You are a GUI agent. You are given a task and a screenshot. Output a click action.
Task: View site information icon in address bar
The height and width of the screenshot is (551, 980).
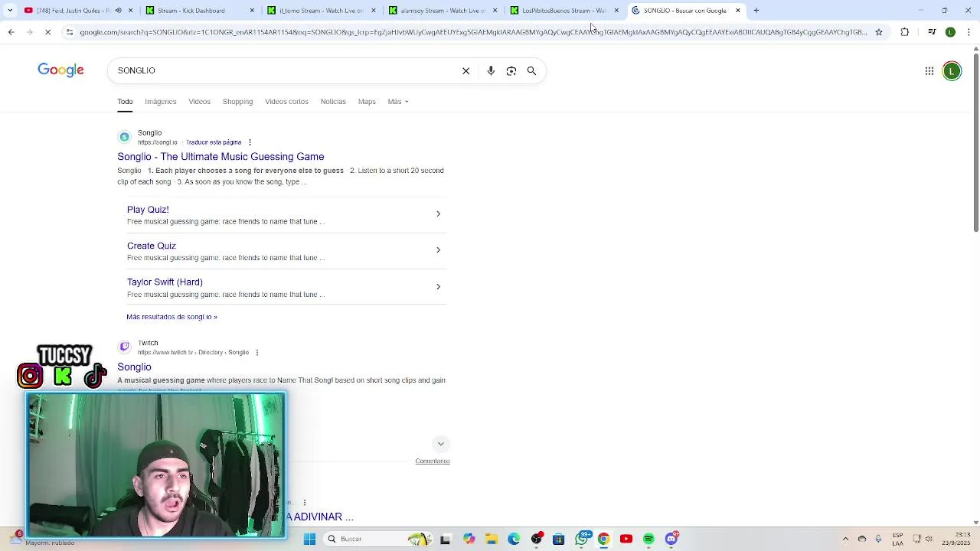pyautogui.click(x=70, y=32)
